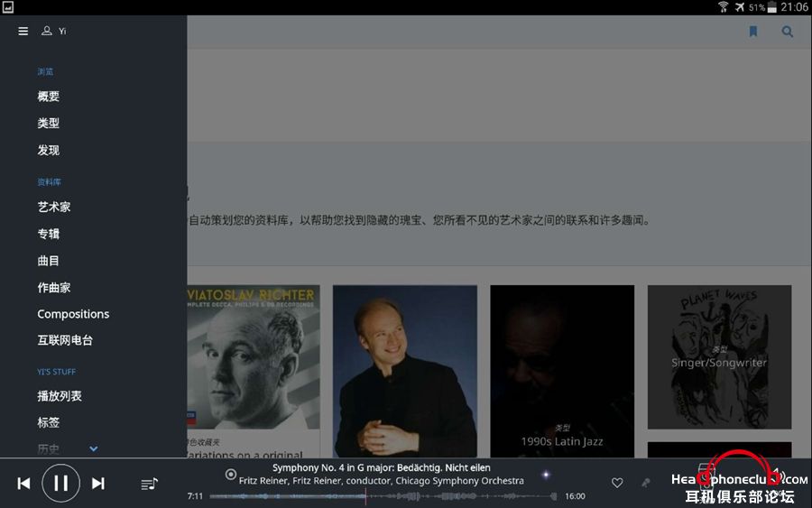Open the smiling pianist artist photo
The image size is (812, 508).
pos(405,371)
